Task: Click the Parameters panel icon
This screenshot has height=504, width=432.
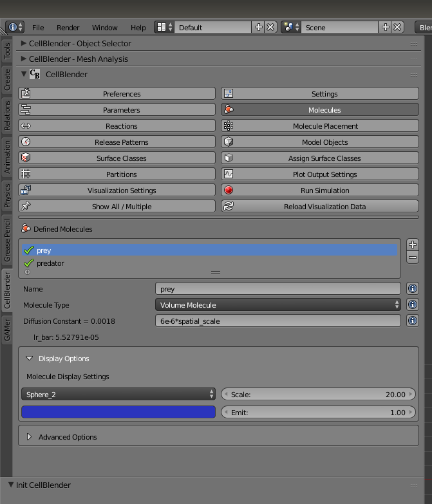Action: pyautogui.click(x=26, y=109)
